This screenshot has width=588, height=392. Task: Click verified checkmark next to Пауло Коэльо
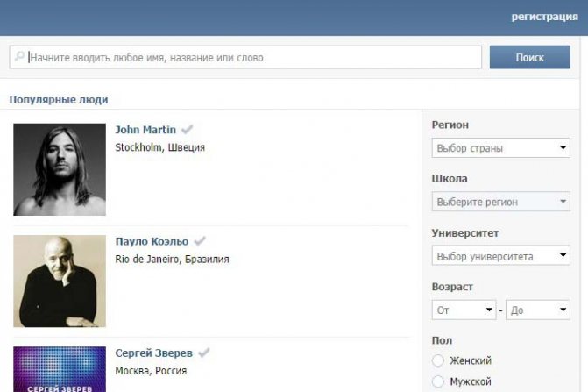pos(200,240)
